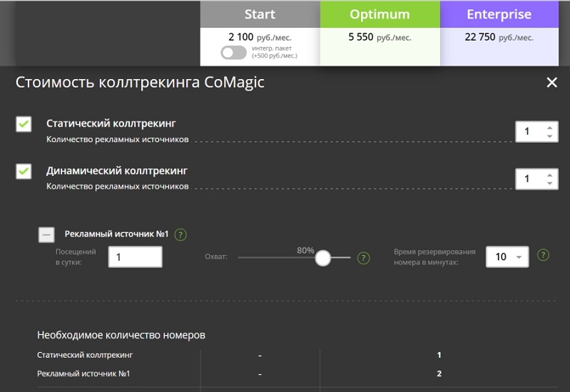The height and width of the screenshot is (392, 570).
Task: Open reservation time dropdown showing 10
Action: [x=507, y=257]
